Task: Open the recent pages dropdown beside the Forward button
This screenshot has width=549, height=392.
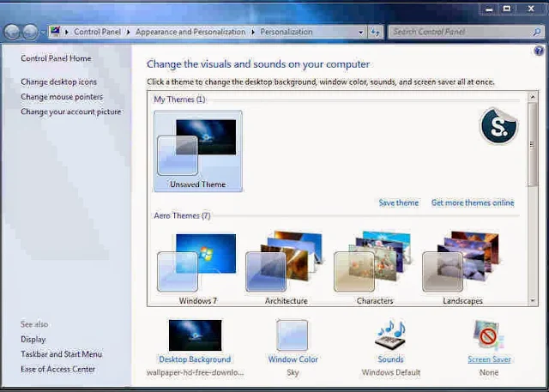Action: 43,33
